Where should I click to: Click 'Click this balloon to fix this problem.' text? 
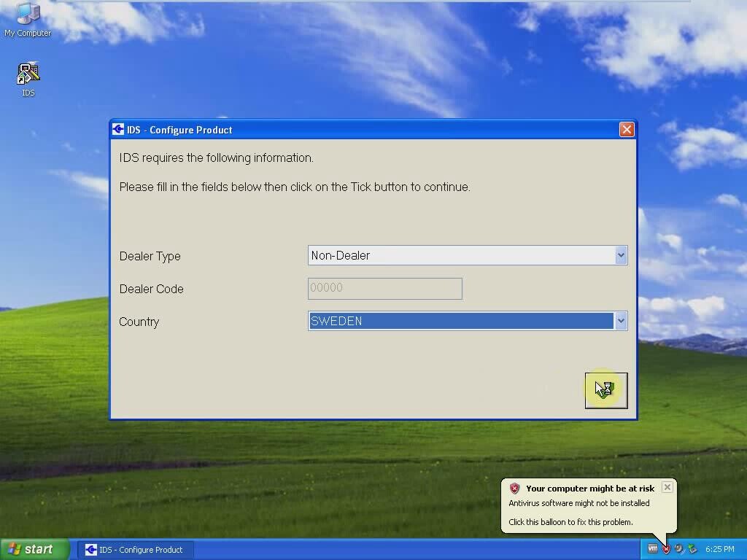click(x=570, y=522)
